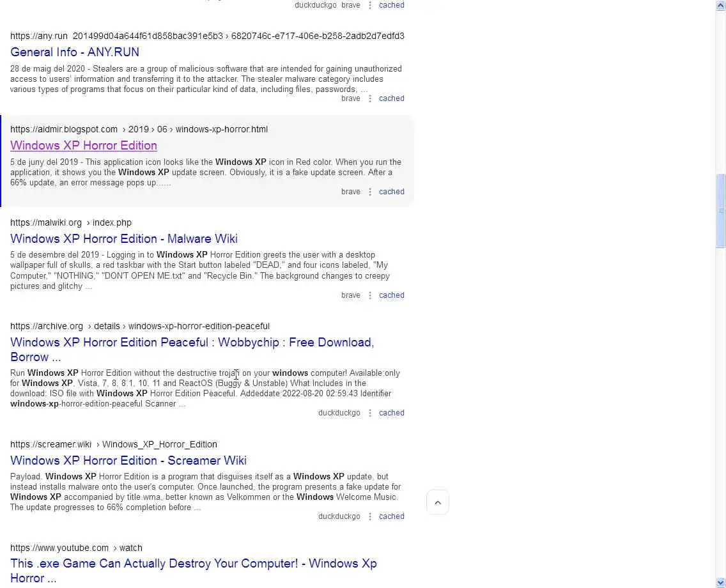Open options dots for screamer.wiki result

pyautogui.click(x=369, y=516)
